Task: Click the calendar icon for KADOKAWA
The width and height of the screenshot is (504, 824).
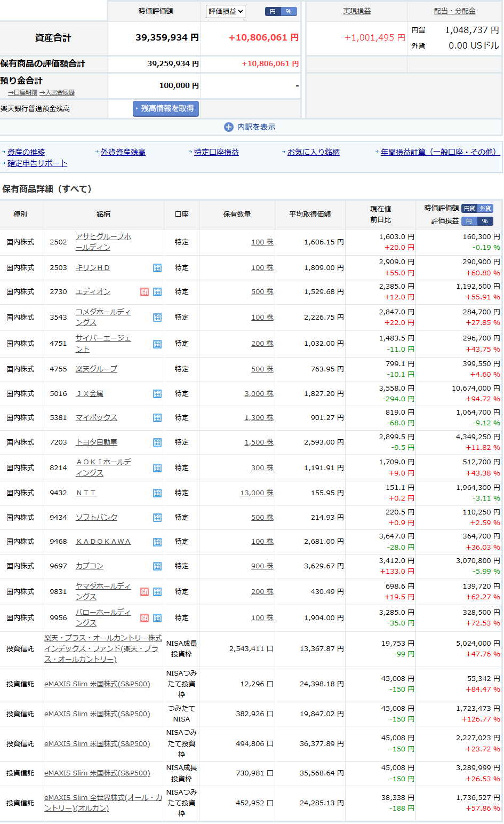Action: 157,542
